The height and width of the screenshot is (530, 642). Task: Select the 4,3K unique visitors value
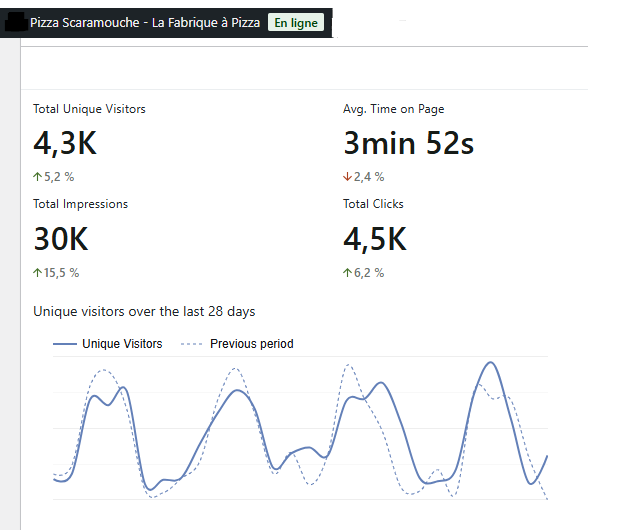(65, 144)
